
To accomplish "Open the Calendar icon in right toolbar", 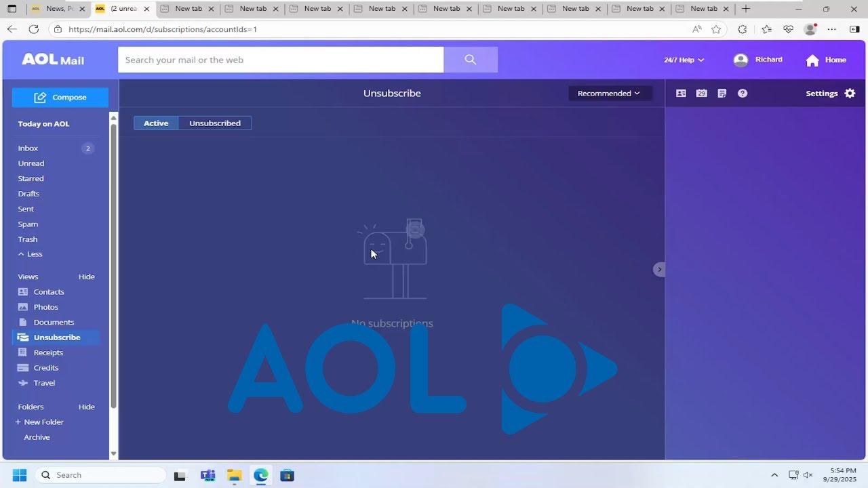I will (x=701, y=94).
